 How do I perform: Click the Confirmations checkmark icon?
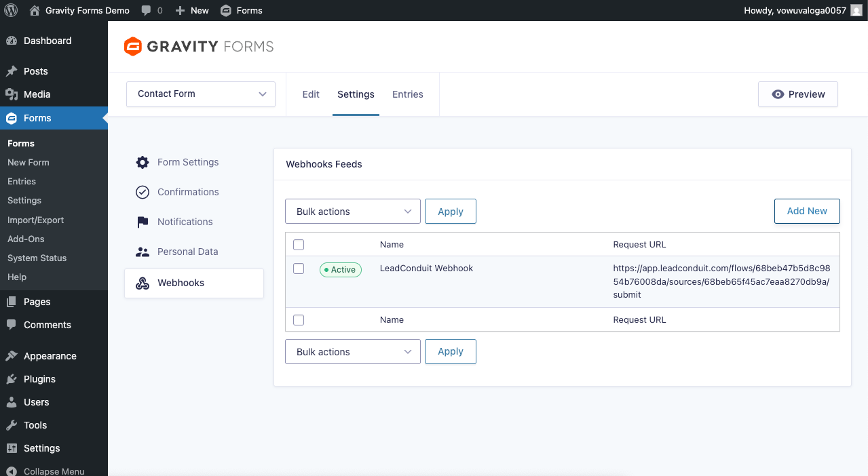pos(143,192)
